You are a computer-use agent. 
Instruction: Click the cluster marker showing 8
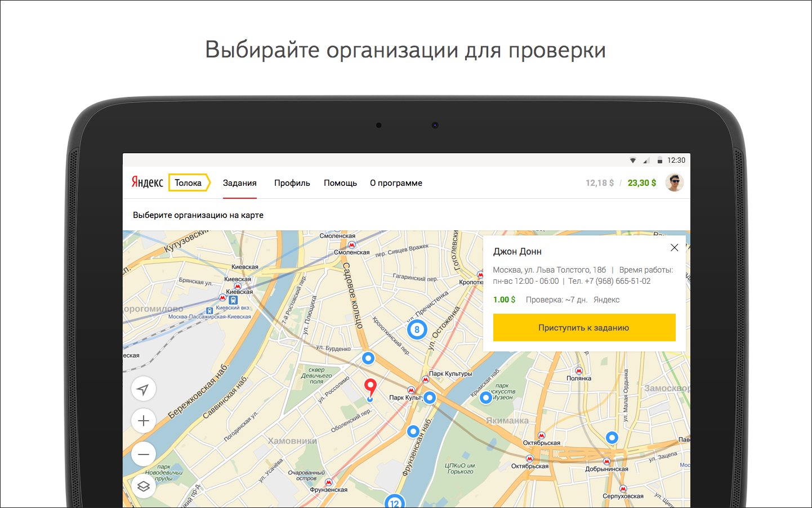coord(417,329)
